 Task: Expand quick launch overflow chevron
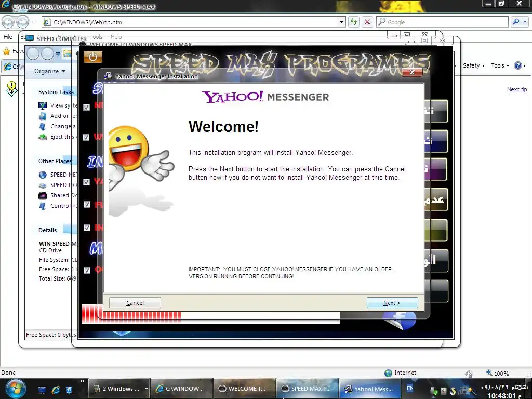pyautogui.click(x=82, y=381)
